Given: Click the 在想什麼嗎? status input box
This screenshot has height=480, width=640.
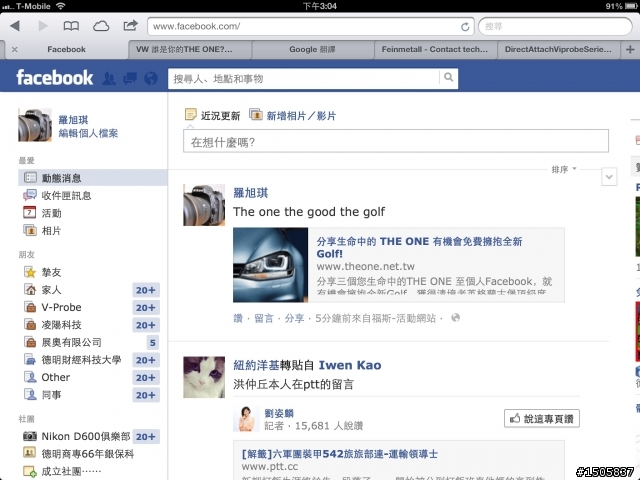Looking at the screenshot, I should click(396, 141).
